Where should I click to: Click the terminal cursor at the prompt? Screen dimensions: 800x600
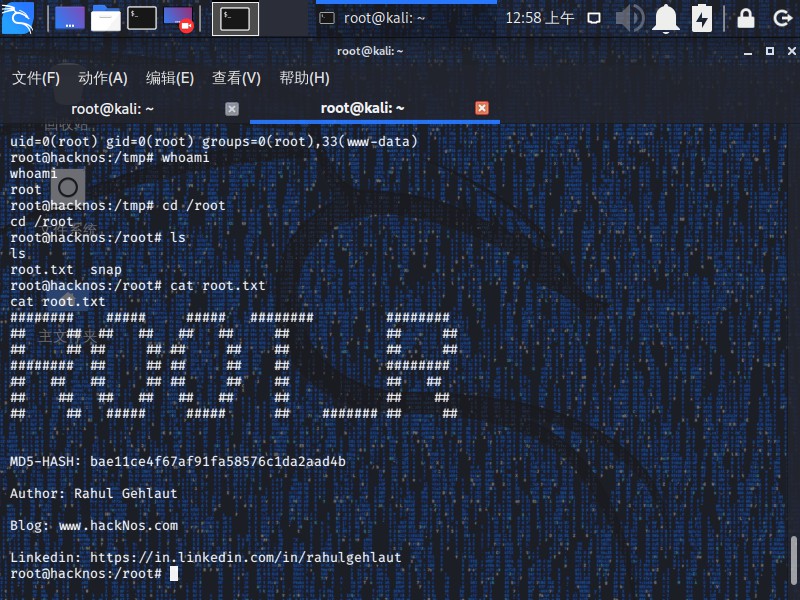tap(174, 573)
